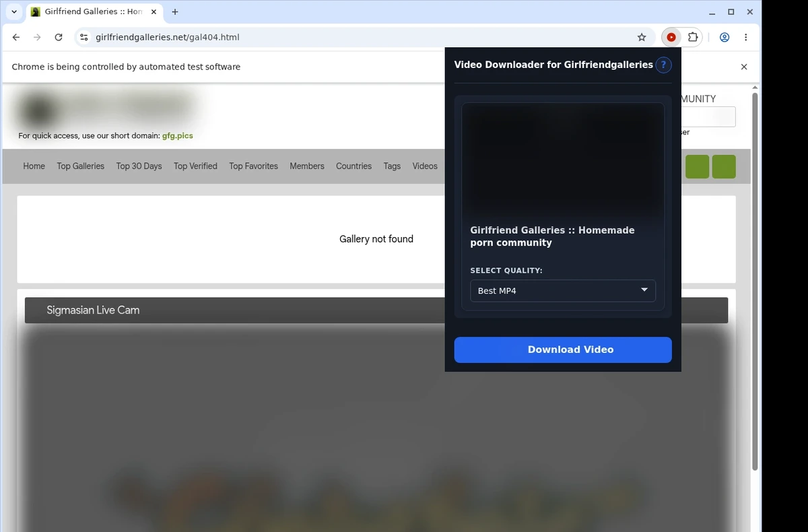Close the Girlfriend Galleries tab
808x532 pixels.
tap(153, 12)
